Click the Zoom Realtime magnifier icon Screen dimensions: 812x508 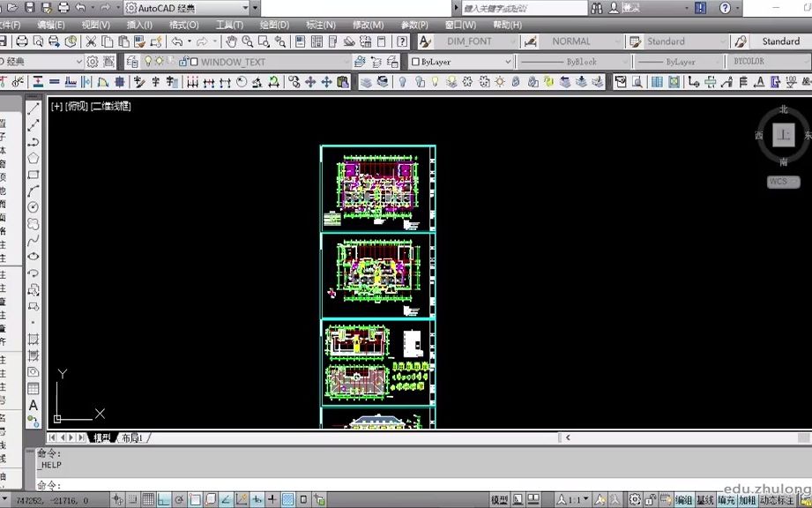coord(248,41)
